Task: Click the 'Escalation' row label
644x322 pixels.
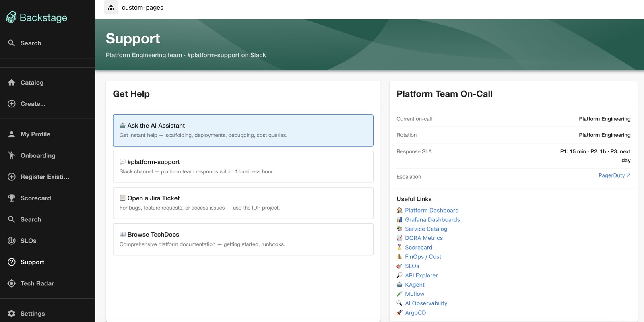Action: click(409, 177)
